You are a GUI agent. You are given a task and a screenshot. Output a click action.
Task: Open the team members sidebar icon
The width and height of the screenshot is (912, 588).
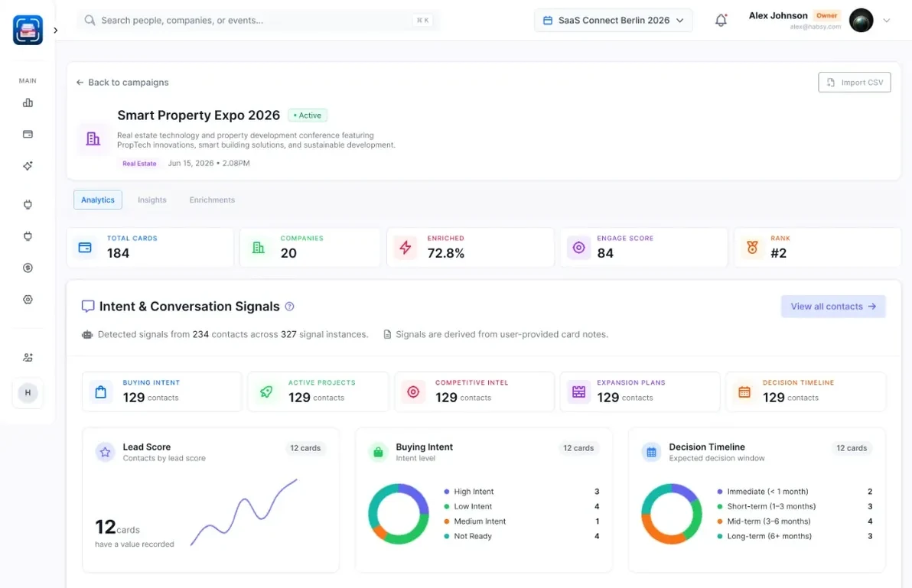point(28,357)
